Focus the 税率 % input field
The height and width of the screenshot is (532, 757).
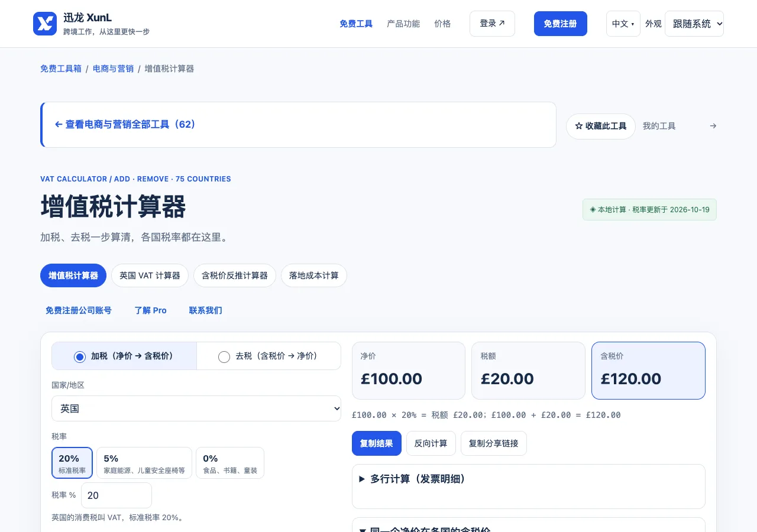point(117,495)
